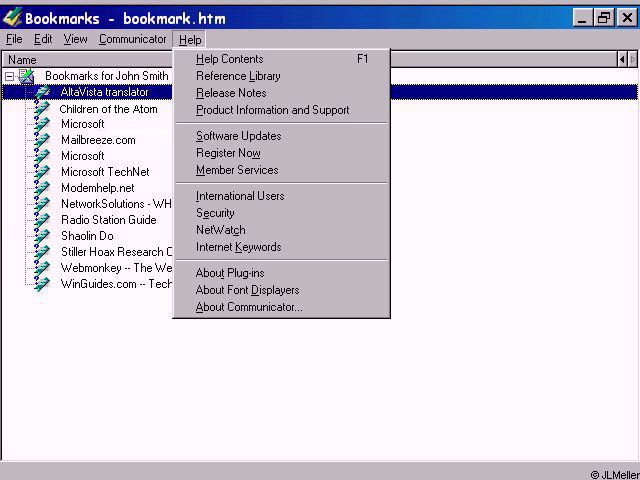This screenshot has width=640, height=480.
Task: Open the Communicator menu
Action: pos(132,39)
